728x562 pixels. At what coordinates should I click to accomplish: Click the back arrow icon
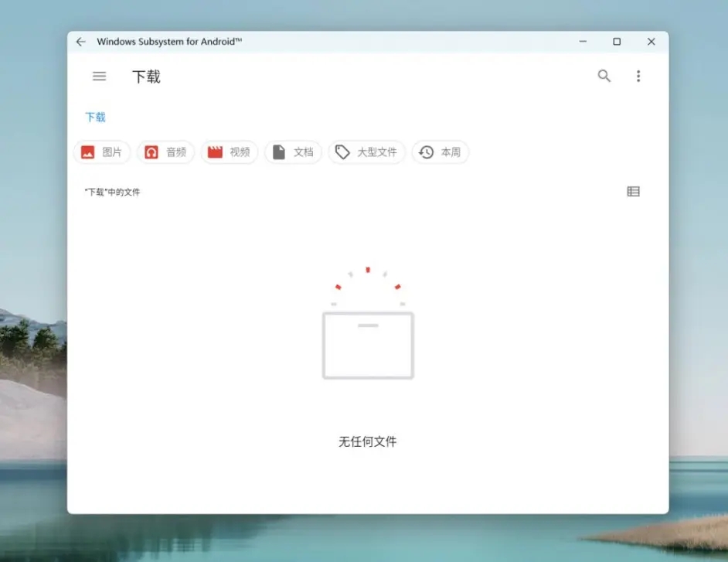80,42
